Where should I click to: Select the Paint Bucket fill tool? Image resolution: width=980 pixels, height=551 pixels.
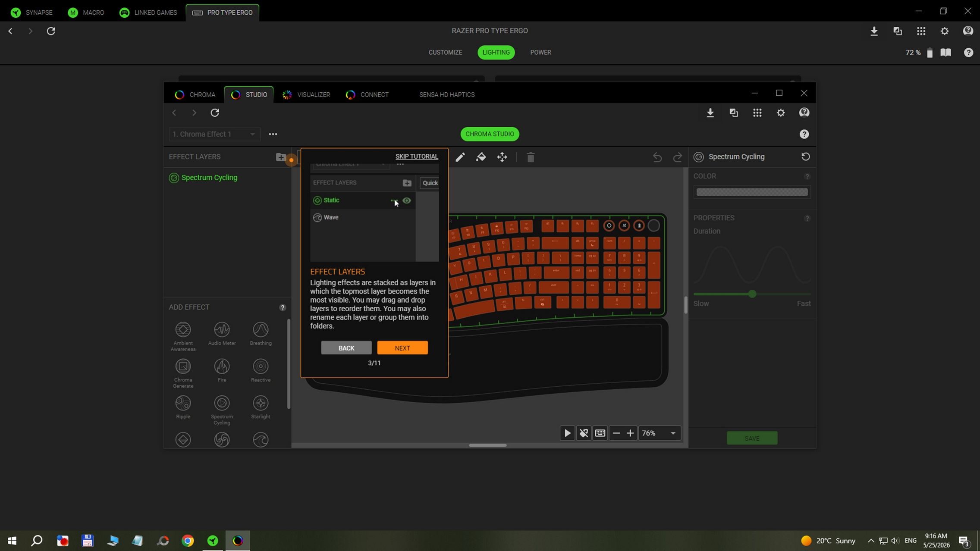coord(481,157)
